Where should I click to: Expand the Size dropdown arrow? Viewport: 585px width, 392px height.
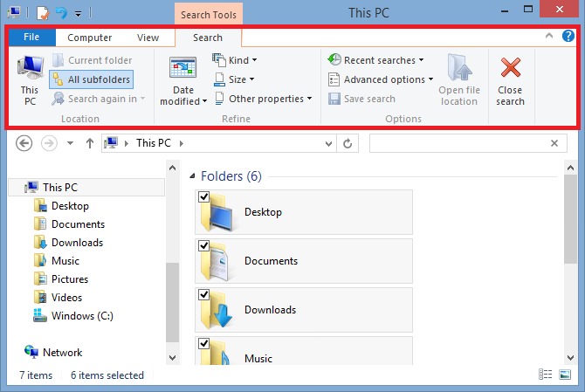(x=251, y=79)
